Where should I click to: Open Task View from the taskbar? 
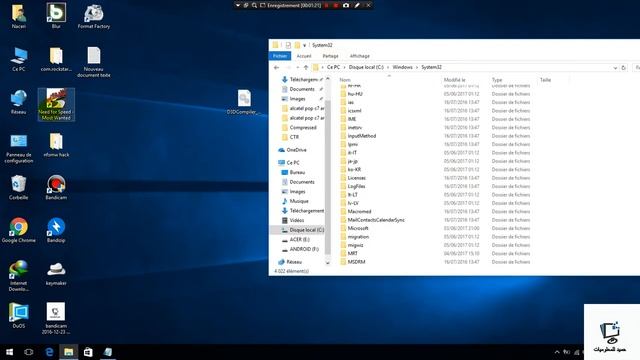tap(29, 352)
